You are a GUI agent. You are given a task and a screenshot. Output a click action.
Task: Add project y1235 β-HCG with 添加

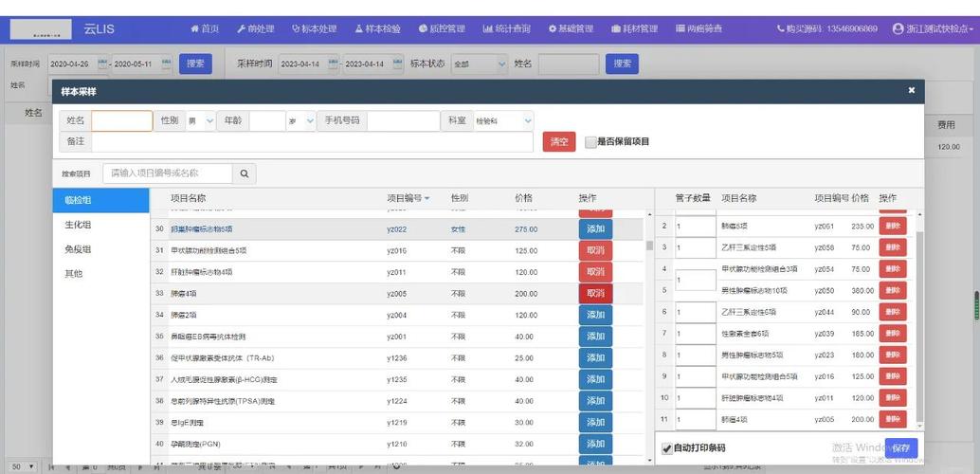click(595, 379)
